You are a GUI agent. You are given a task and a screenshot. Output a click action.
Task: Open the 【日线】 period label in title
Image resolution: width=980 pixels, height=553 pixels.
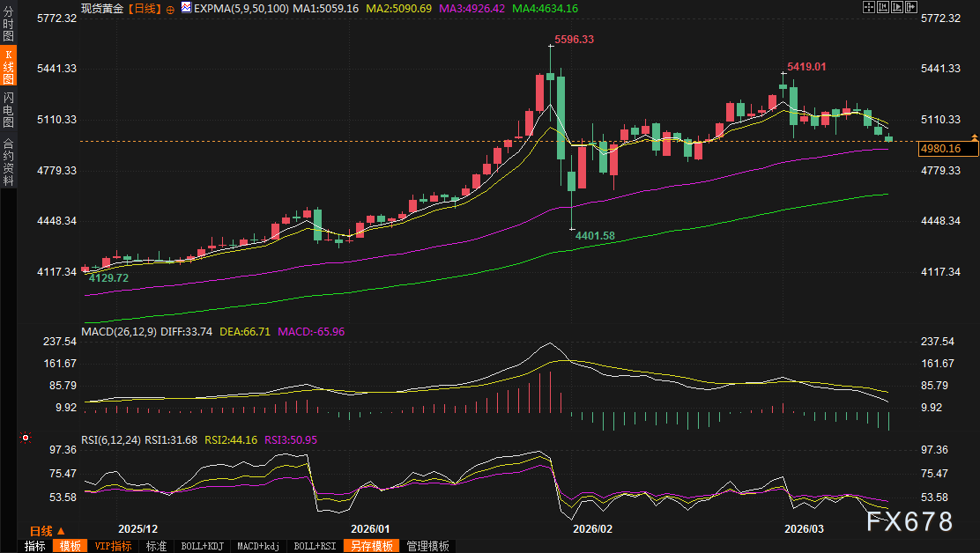(x=142, y=9)
